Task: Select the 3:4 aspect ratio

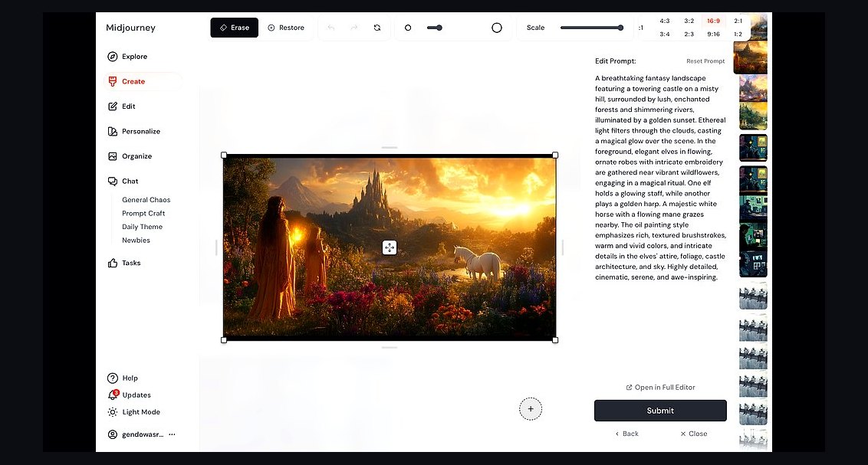Action: pyautogui.click(x=665, y=34)
